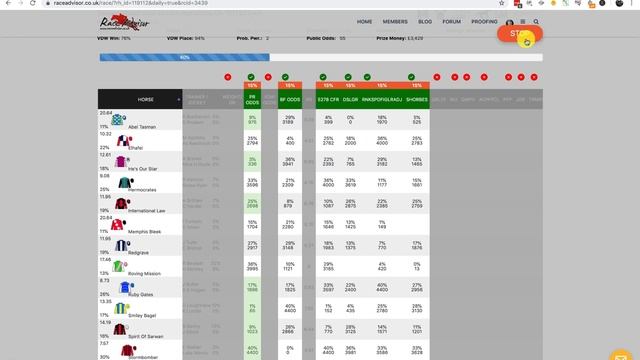Open the hamburger menu icon in navbar
Image resolution: width=640 pixels, height=360 pixels.
click(523, 22)
